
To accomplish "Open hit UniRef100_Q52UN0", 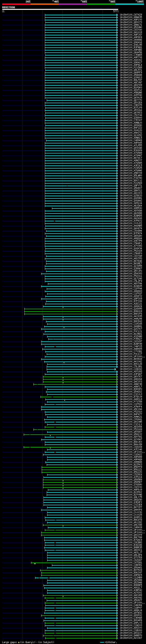I will point(131,27).
